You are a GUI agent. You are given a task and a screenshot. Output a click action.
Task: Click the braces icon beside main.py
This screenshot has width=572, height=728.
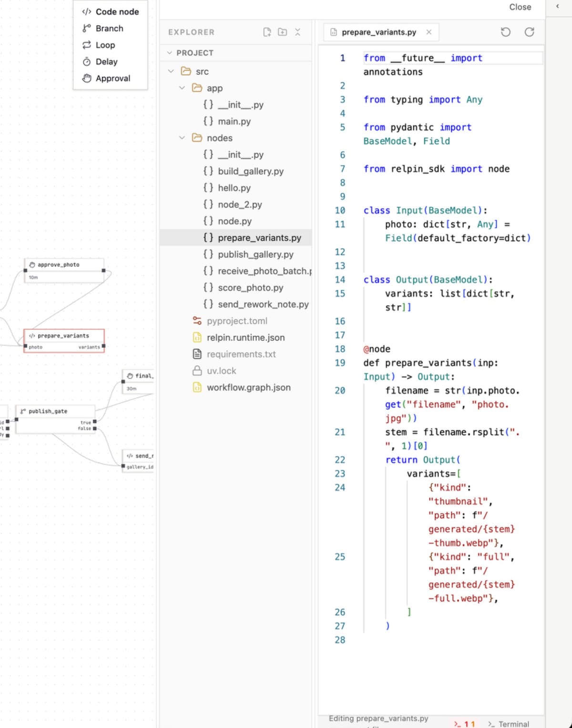[208, 121]
